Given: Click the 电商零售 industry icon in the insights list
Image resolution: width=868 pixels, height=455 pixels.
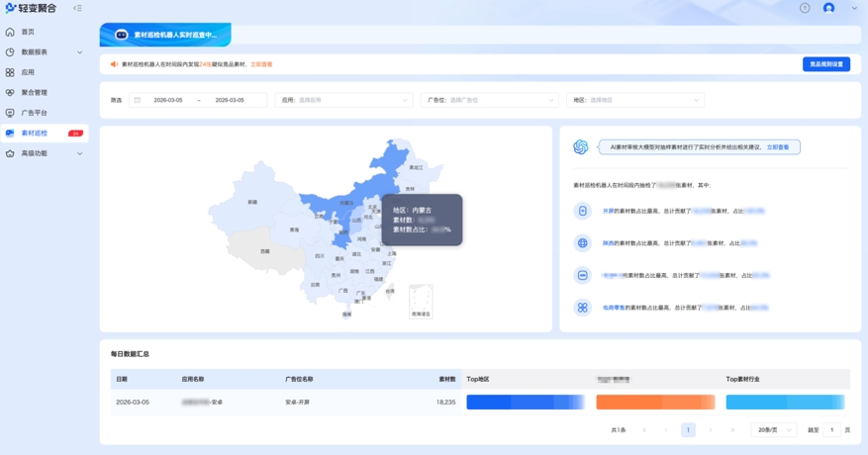Looking at the screenshot, I should (x=583, y=308).
